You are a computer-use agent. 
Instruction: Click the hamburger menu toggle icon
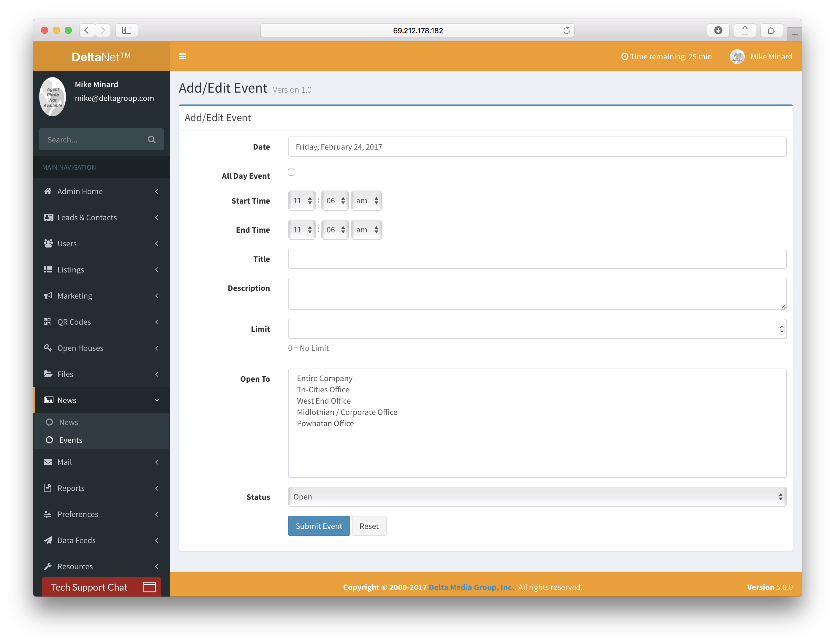click(x=182, y=57)
